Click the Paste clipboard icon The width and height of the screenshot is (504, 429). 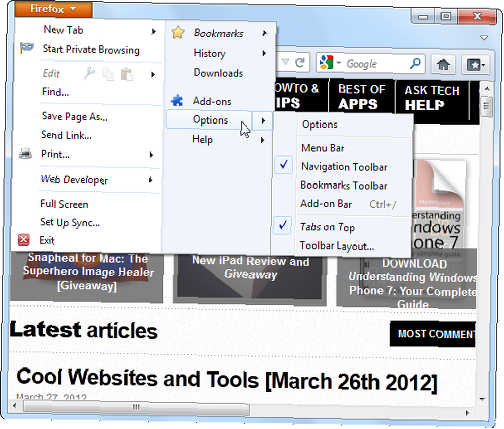click(x=127, y=74)
